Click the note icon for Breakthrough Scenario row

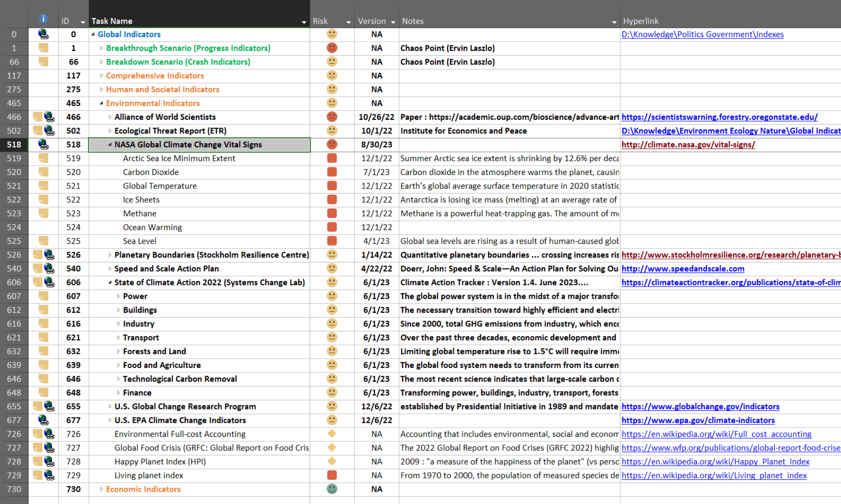point(43,48)
